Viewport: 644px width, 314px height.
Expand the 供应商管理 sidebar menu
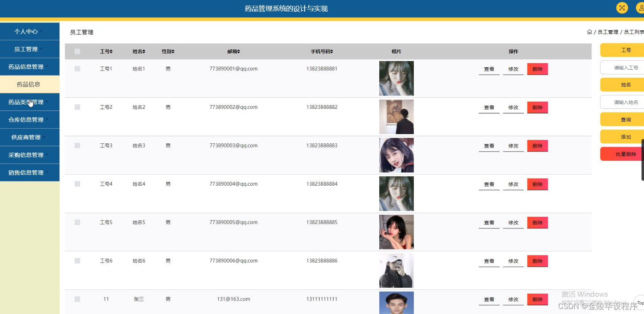pos(29,137)
